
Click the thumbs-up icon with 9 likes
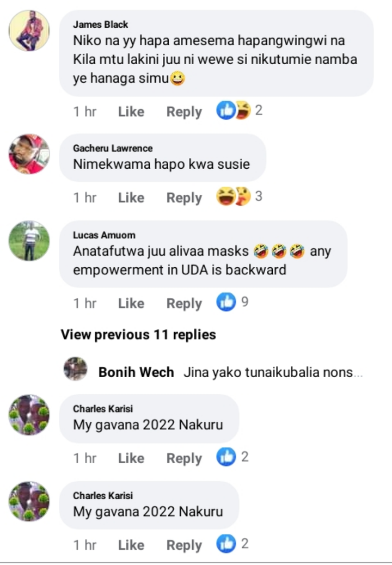[x=226, y=302]
